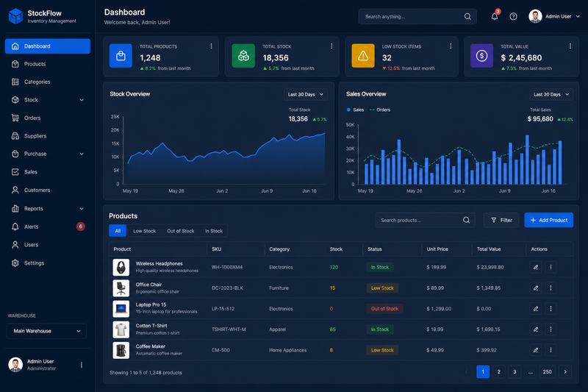
Task: Select the Out of Stock tab
Action: tap(180, 231)
